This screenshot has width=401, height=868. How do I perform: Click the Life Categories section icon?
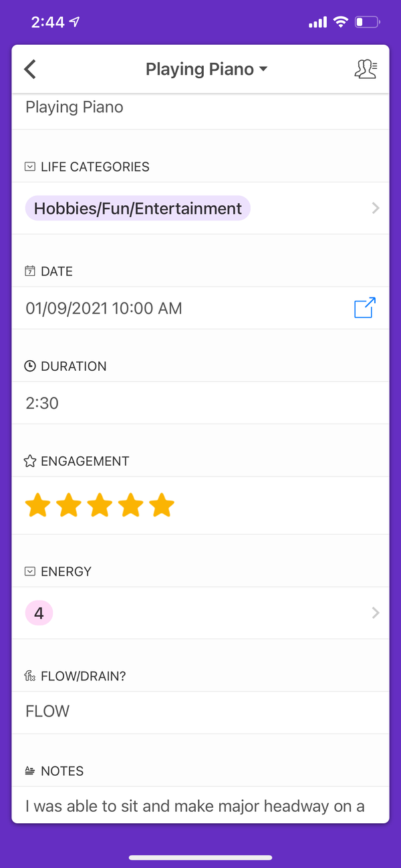pos(29,166)
